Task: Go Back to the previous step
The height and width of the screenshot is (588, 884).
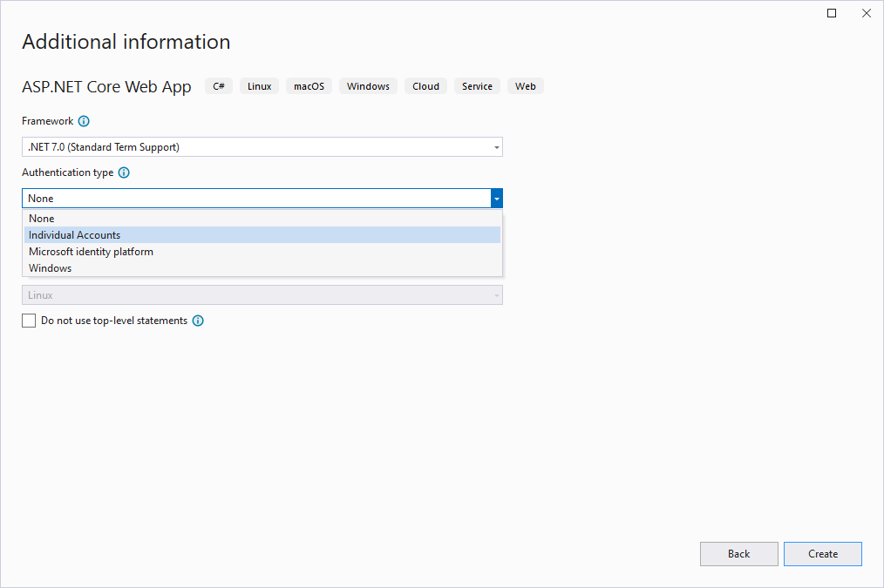Action: (x=739, y=554)
